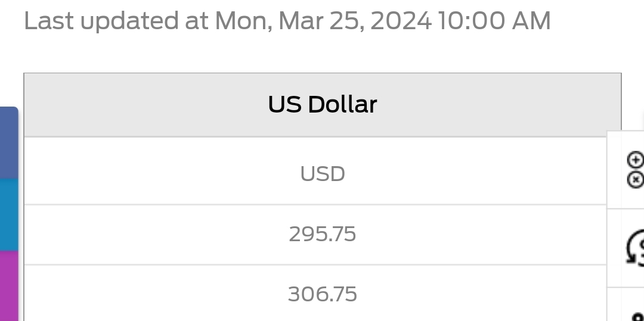
Task: Click the letters US in the table header
Action: click(285, 105)
